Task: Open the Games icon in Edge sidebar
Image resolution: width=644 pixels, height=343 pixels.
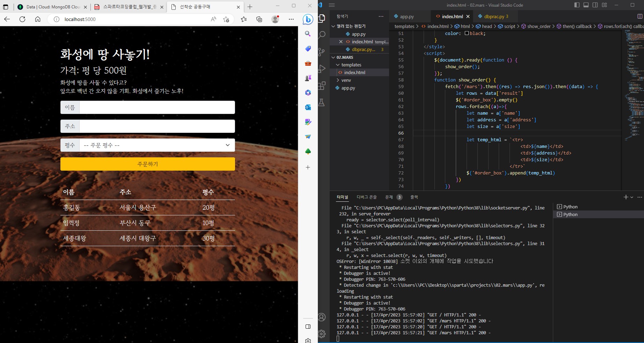Action: pyautogui.click(x=308, y=78)
